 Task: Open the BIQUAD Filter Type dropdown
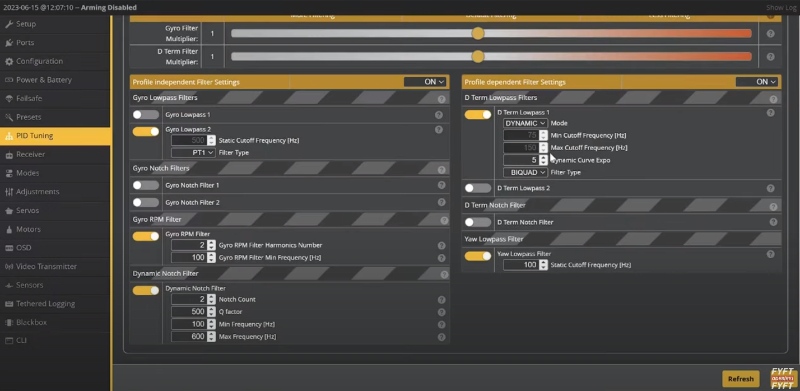[526, 173]
